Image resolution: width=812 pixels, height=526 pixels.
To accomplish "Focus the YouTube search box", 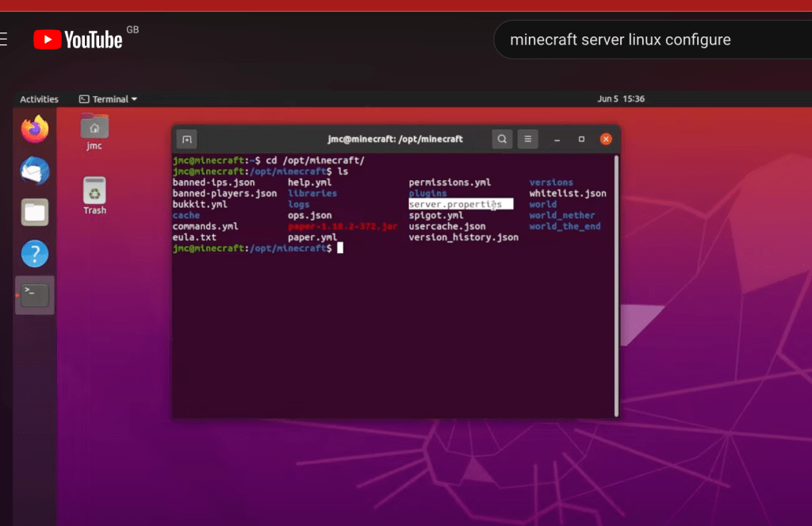I will [x=653, y=40].
